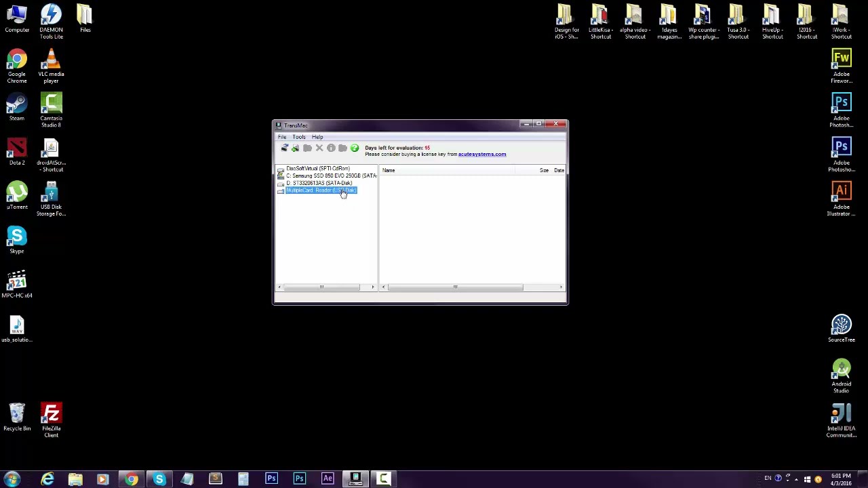Open the HiveUp shortcut folder
The width and height of the screenshot is (868, 488).
point(772,21)
